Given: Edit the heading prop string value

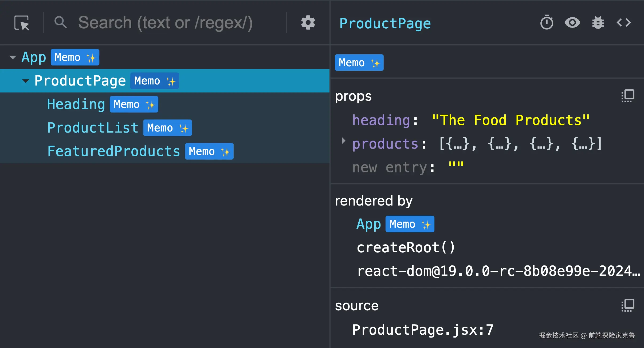Looking at the screenshot, I should (510, 120).
